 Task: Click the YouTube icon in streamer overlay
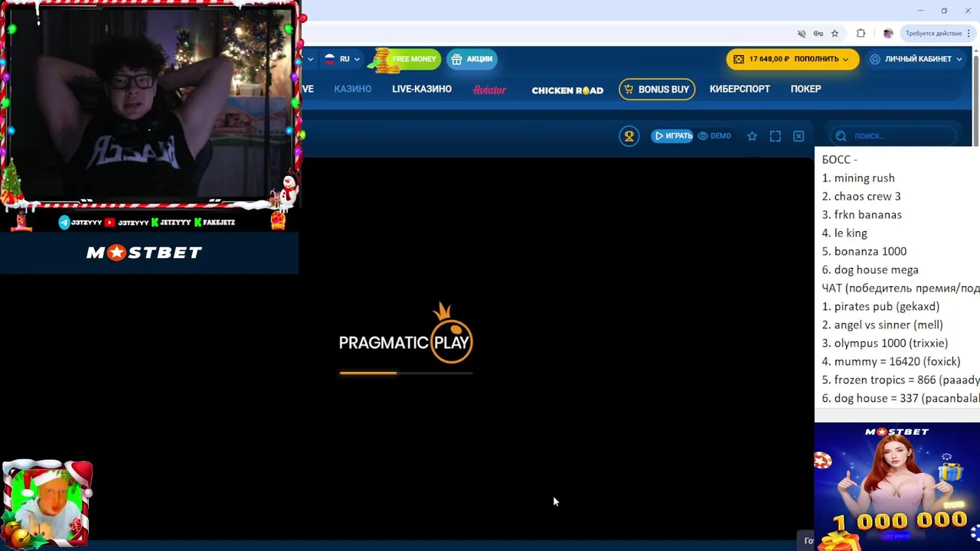(x=109, y=223)
